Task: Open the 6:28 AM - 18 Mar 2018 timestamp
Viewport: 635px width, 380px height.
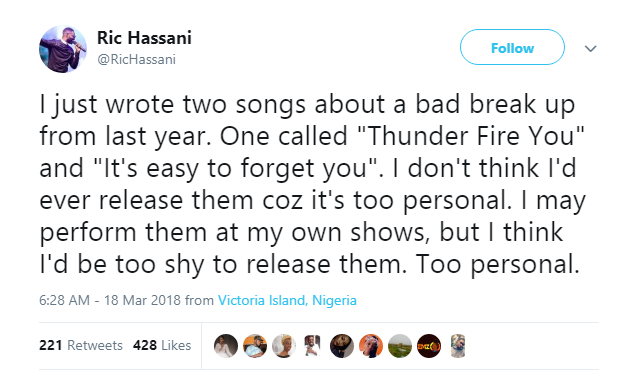Action: click(x=110, y=300)
